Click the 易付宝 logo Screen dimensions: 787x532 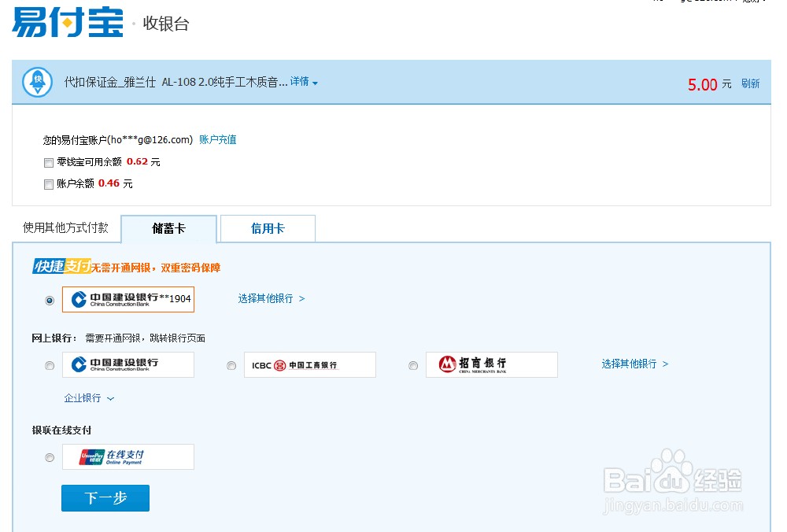click(x=68, y=22)
